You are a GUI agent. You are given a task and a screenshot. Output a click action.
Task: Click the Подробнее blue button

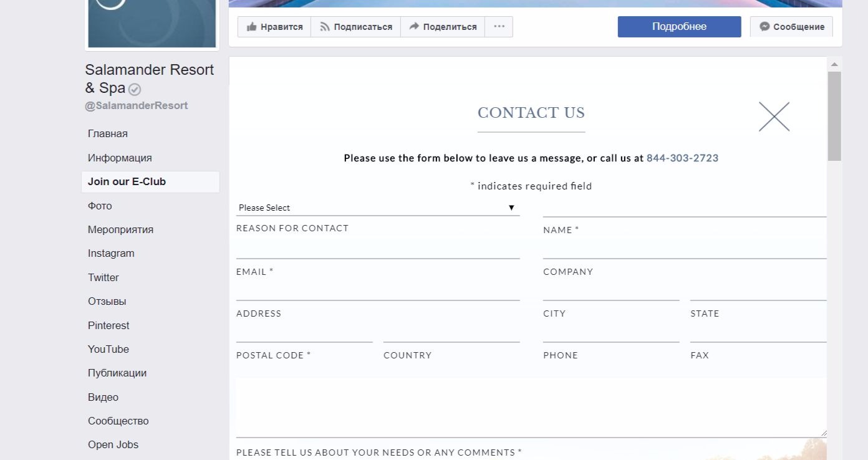point(679,27)
